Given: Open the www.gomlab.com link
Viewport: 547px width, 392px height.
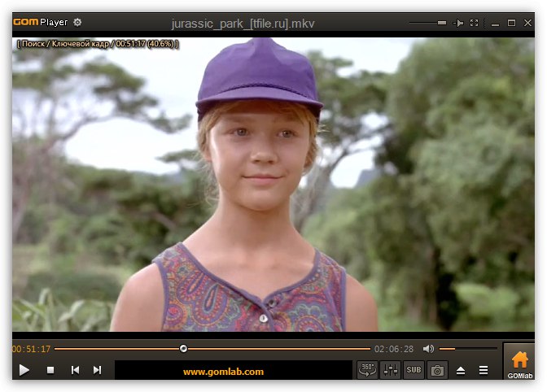Looking at the screenshot, I should pyautogui.click(x=223, y=372).
